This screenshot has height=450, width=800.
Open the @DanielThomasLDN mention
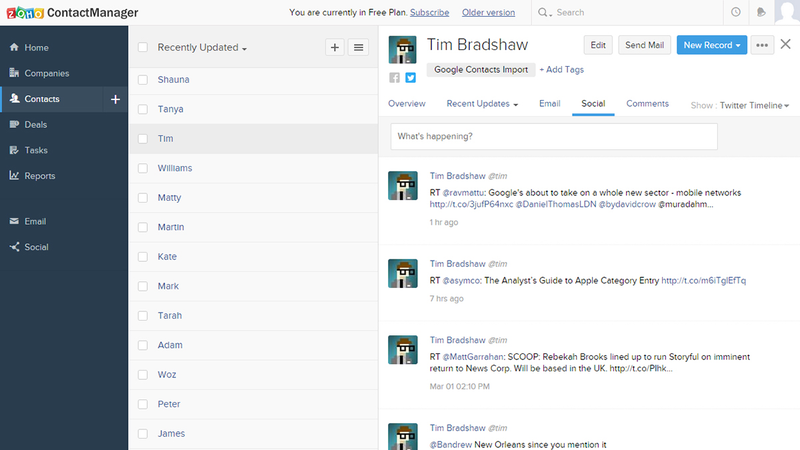click(x=556, y=204)
